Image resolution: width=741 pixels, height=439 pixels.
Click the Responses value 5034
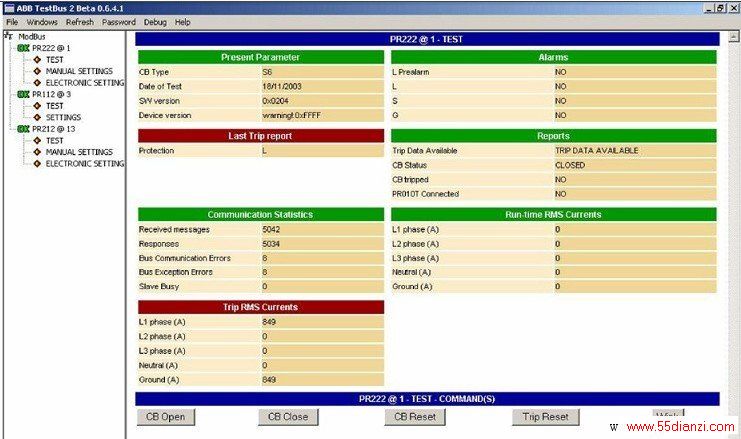click(x=271, y=244)
